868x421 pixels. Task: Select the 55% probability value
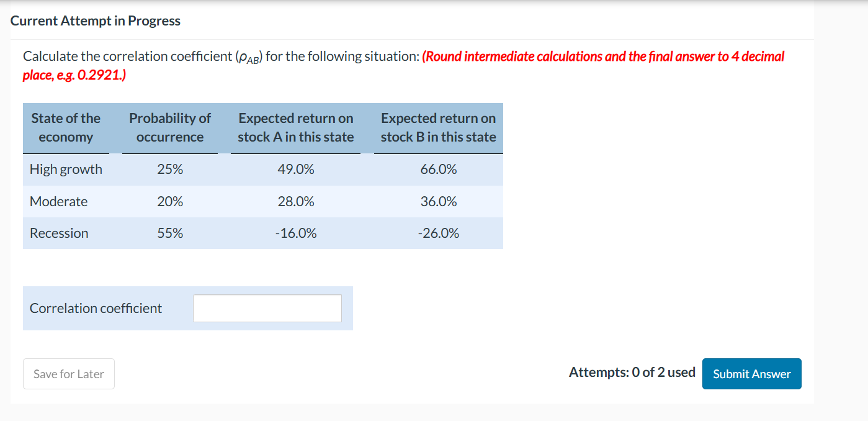coord(169,233)
